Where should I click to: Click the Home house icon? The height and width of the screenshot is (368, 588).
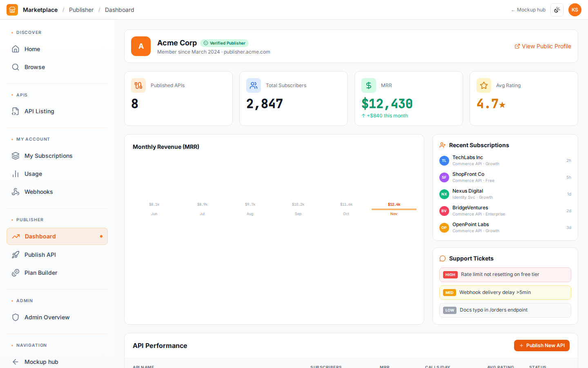(16, 49)
